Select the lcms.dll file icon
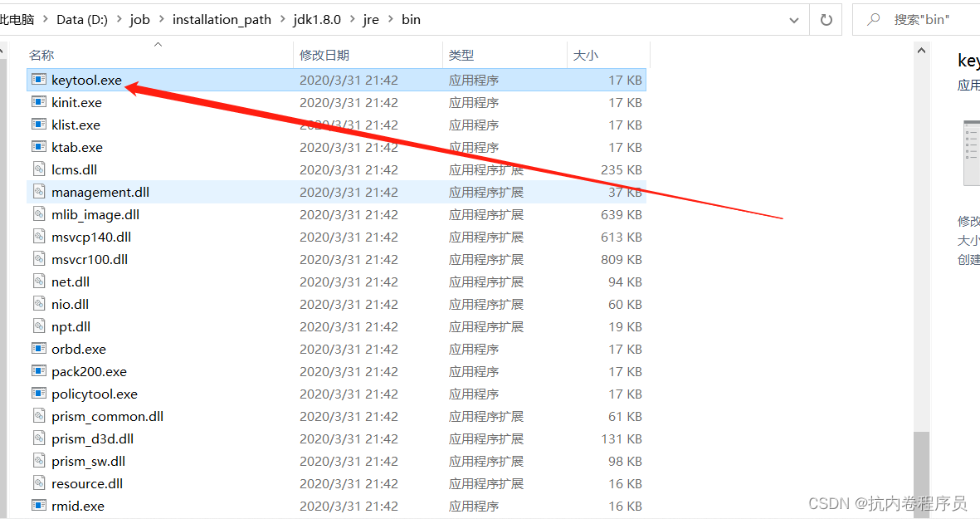This screenshot has height=519, width=980. coord(39,169)
